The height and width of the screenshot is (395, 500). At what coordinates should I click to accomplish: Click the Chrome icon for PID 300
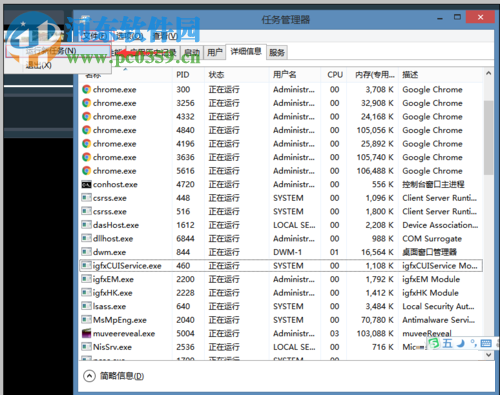click(x=86, y=89)
